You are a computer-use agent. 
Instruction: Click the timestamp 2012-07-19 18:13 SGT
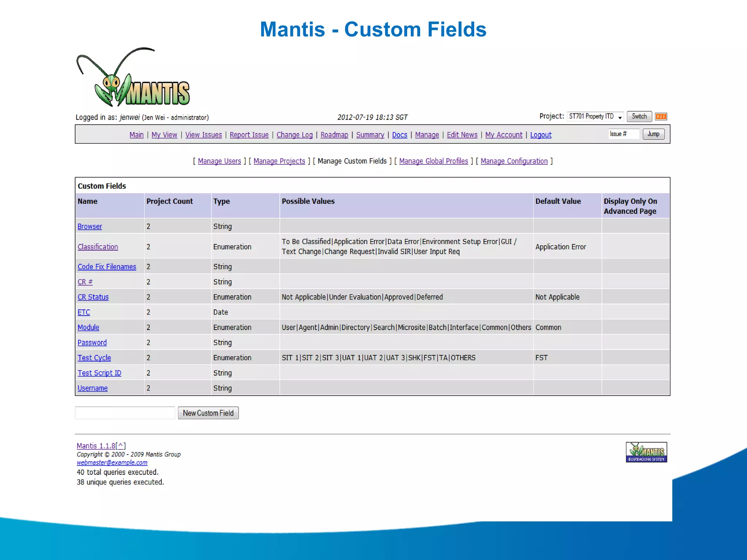point(372,117)
